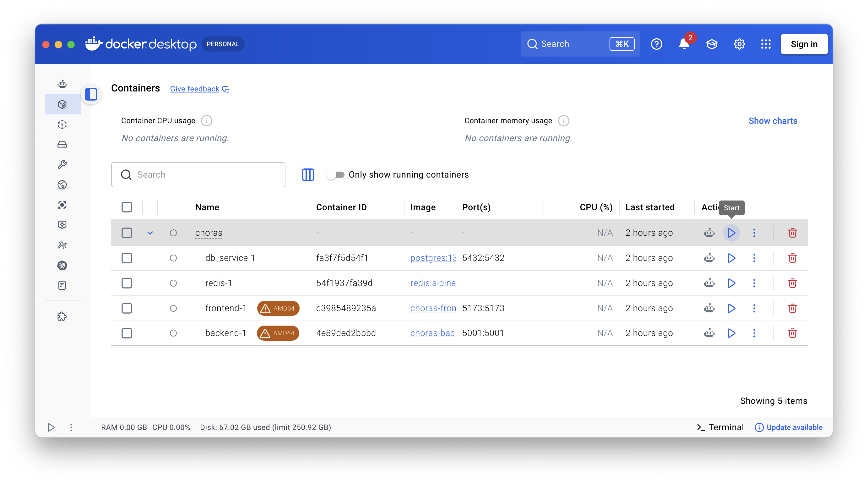Click the Sign in button

coord(804,44)
